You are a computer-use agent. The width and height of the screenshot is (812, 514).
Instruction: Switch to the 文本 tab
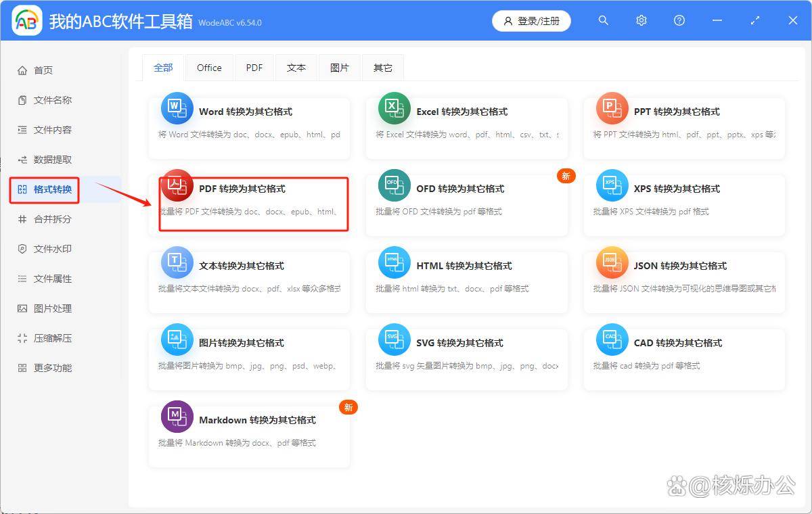click(x=296, y=68)
